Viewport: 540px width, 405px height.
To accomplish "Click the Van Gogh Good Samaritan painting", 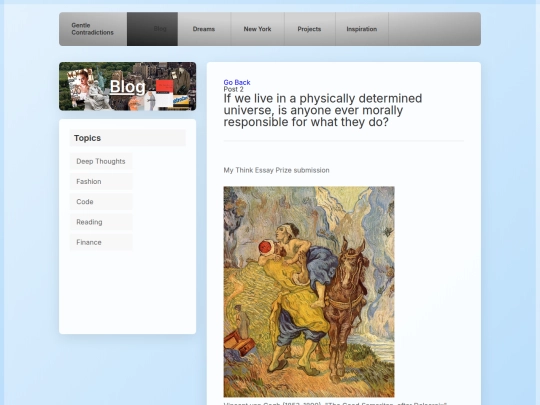I will coord(309,292).
